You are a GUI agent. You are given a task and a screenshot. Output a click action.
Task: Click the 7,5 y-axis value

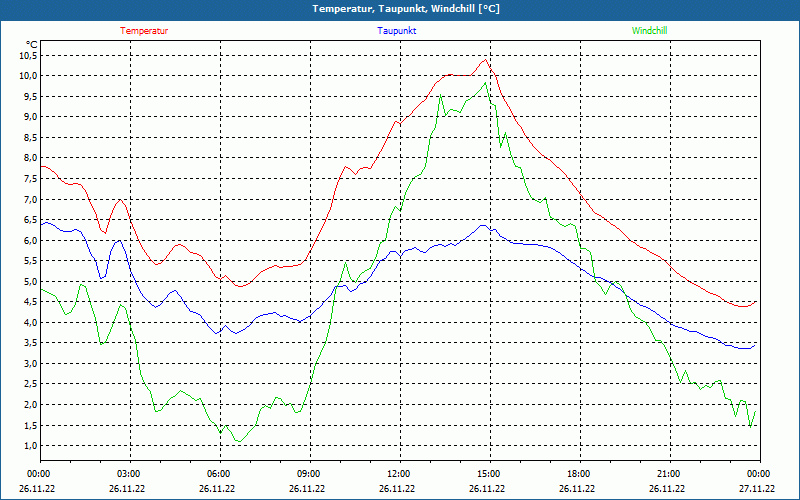(x=31, y=179)
